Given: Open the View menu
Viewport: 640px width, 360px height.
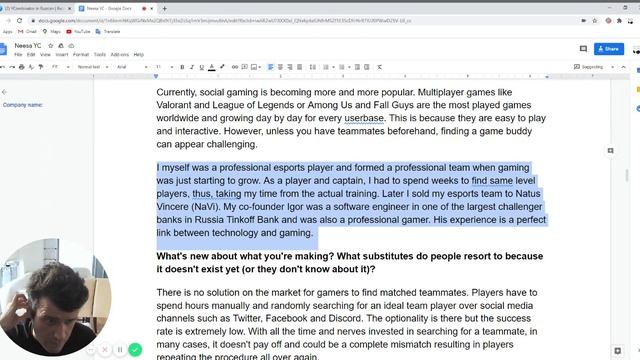Looking at the screenshot, I should point(45,54).
